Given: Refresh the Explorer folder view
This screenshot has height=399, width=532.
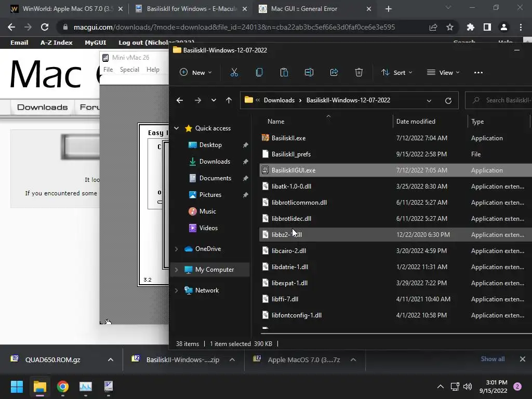Looking at the screenshot, I should pos(448,100).
